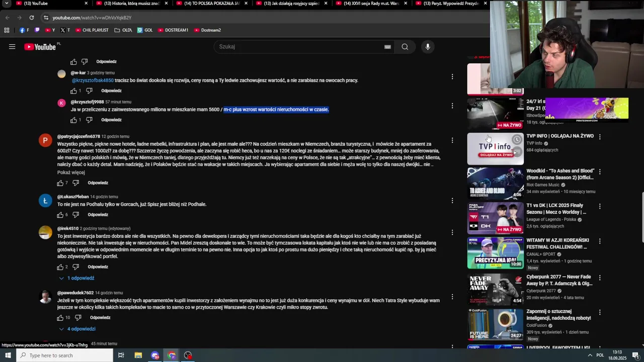Switch to 'Jak działają rosyjscy szpiedzy' tab
The height and width of the screenshot is (362, 644).
tap(292, 4)
